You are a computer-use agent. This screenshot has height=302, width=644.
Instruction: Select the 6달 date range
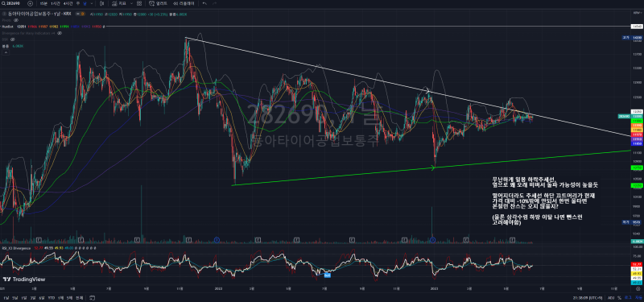(43, 297)
